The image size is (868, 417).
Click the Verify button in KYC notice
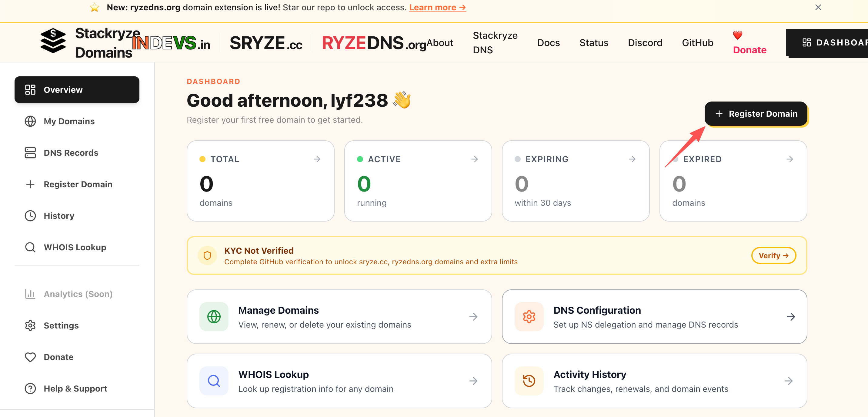[x=774, y=256]
